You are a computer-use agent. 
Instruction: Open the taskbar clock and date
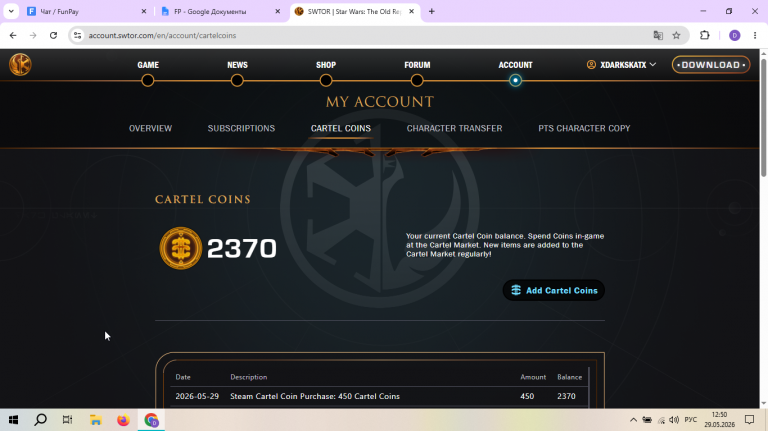click(x=720, y=420)
